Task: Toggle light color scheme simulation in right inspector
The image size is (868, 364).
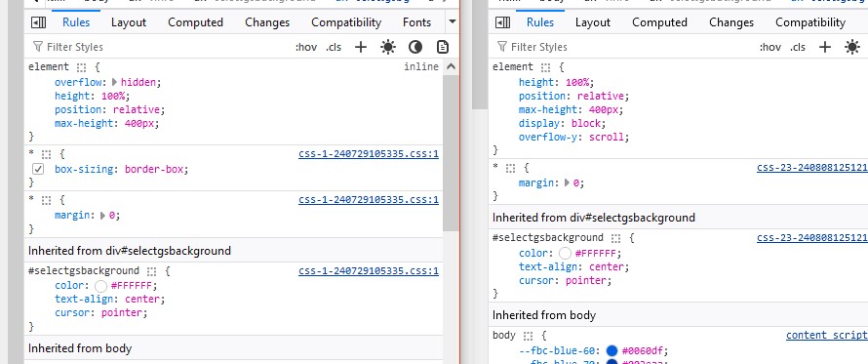Action: (852, 47)
